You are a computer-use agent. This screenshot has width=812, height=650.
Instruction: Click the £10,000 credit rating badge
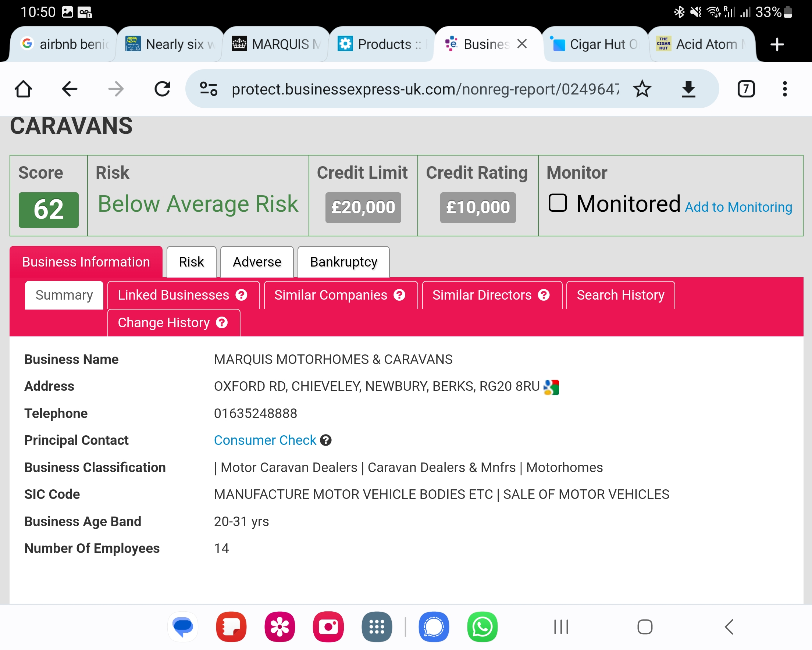(478, 207)
